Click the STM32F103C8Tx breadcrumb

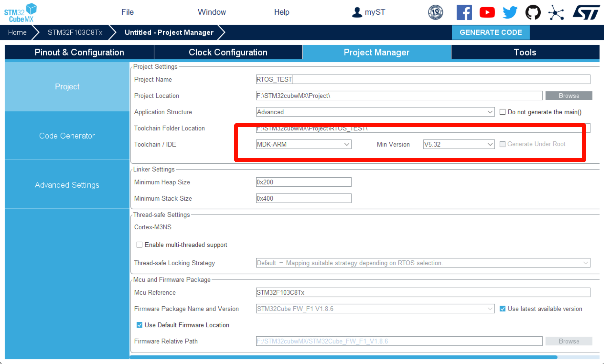75,32
